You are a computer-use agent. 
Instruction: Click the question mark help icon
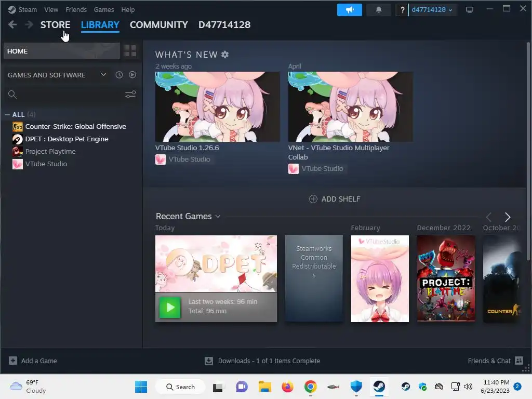tap(403, 10)
